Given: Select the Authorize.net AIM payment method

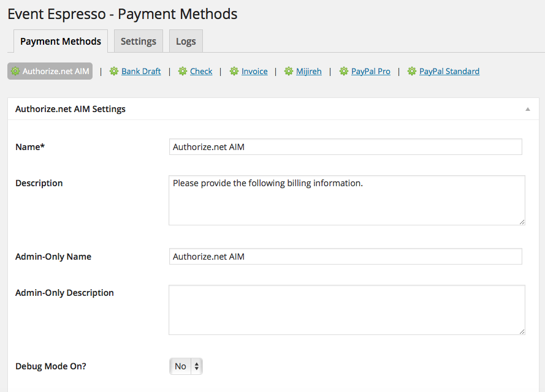Looking at the screenshot, I should (x=50, y=71).
